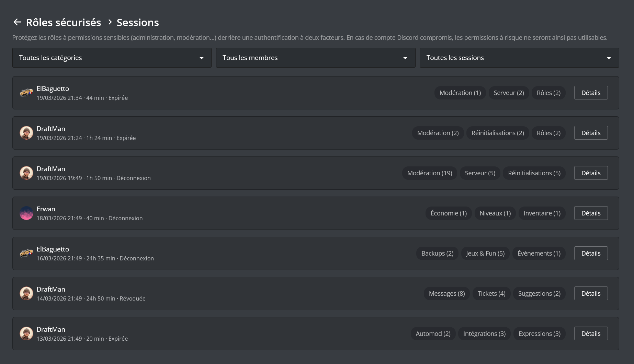
Task: Click Erwan's galaxy avatar
Action: coord(26,213)
